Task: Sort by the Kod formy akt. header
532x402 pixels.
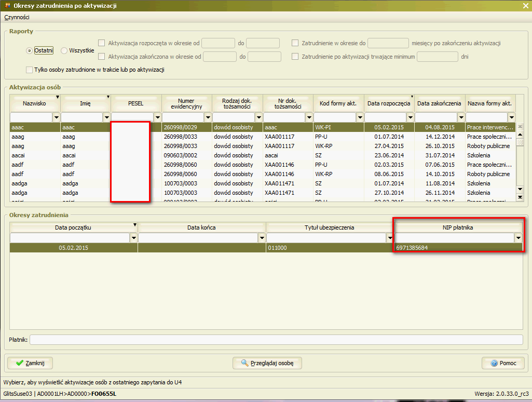Action: [x=338, y=103]
